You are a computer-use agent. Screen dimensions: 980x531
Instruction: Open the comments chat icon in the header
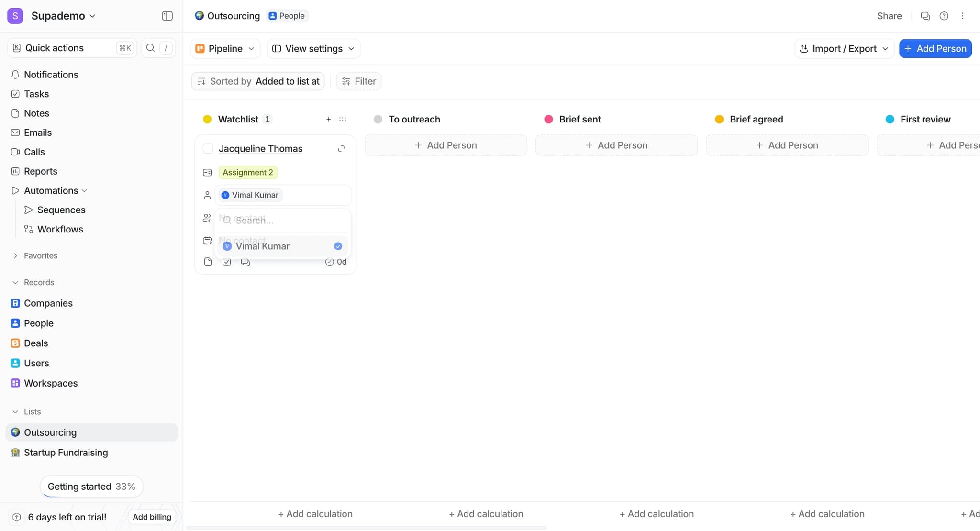tap(924, 16)
